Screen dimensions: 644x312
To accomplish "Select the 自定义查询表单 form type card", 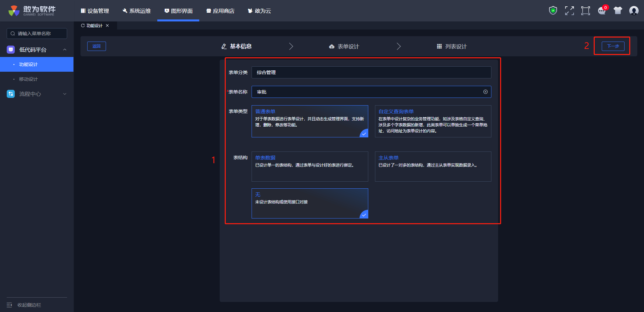I will (433, 121).
